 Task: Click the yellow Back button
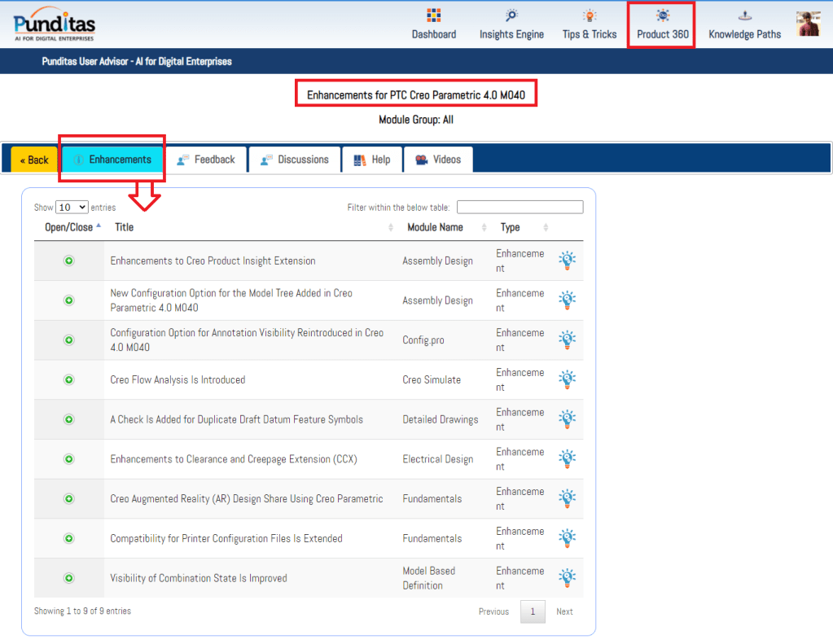(x=34, y=160)
